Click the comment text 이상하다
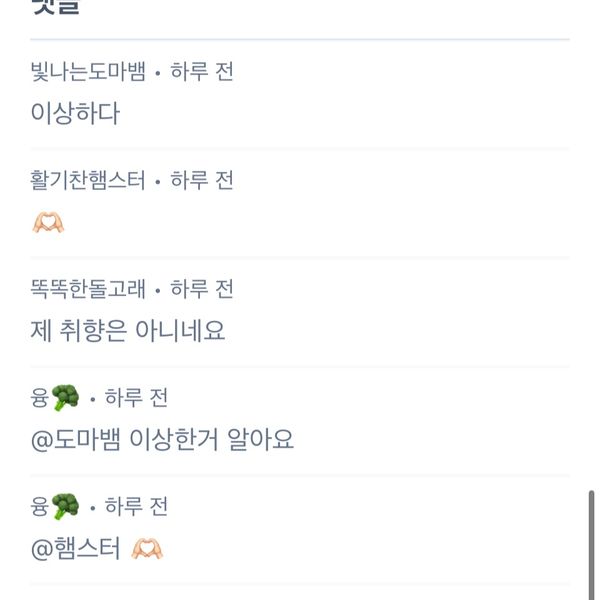Image resolution: width=600 pixels, height=600 pixels. coord(75,113)
